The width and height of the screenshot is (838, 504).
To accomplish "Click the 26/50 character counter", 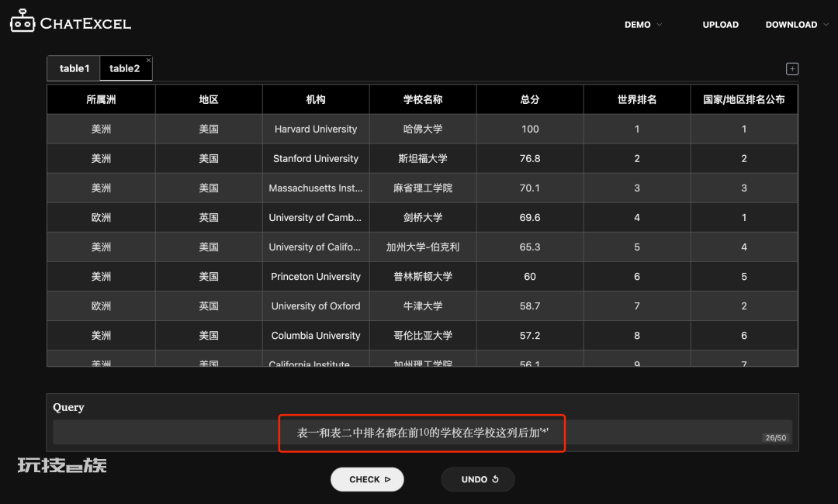I will coord(775,438).
